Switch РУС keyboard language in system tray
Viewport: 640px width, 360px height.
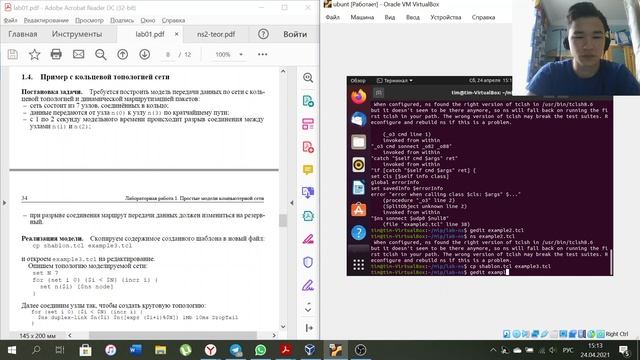(x=568, y=350)
